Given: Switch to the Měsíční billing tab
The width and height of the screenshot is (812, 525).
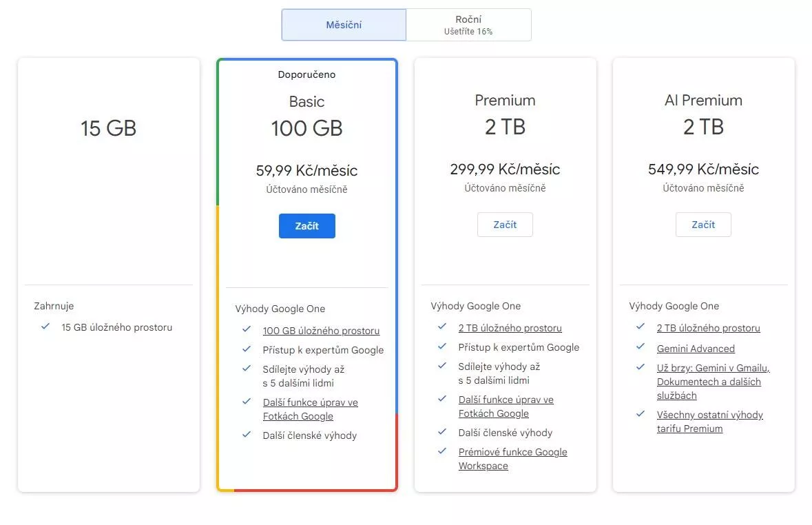Looking at the screenshot, I should (344, 25).
